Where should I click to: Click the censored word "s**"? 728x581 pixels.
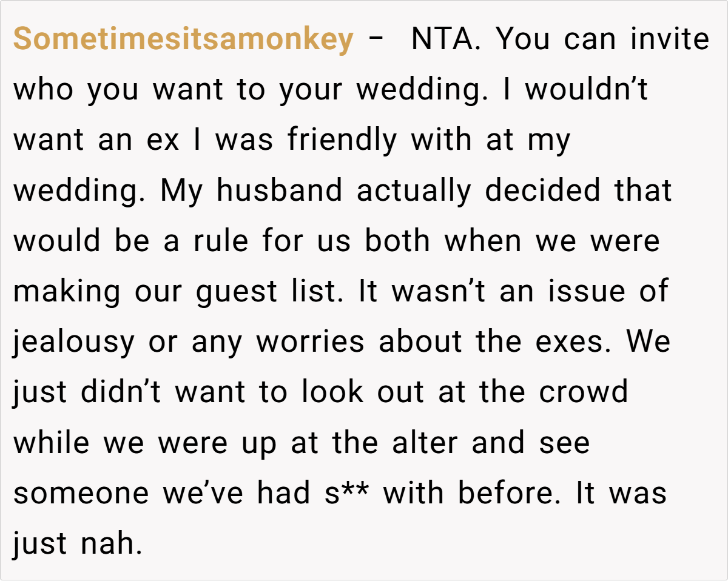(x=345, y=492)
